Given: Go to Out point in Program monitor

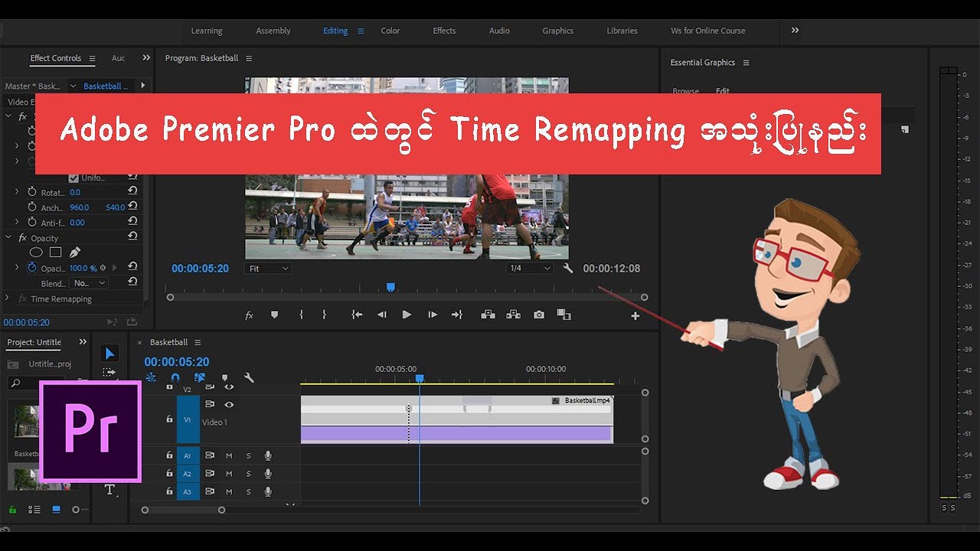Looking at the screenshot, I should point(457,315).
